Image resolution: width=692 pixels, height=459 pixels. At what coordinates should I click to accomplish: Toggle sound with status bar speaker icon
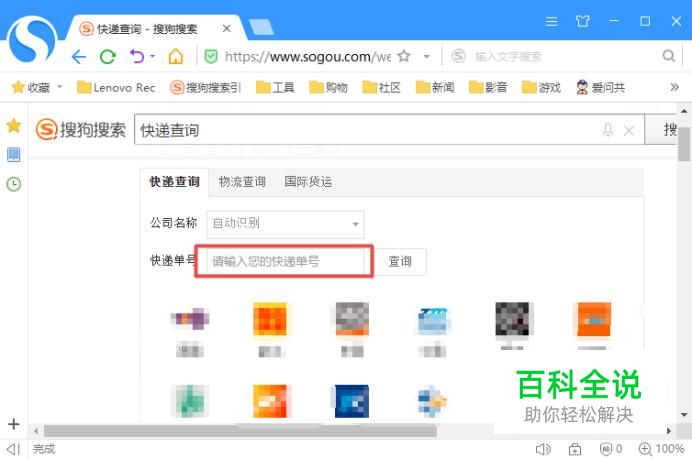click(543, 449)
